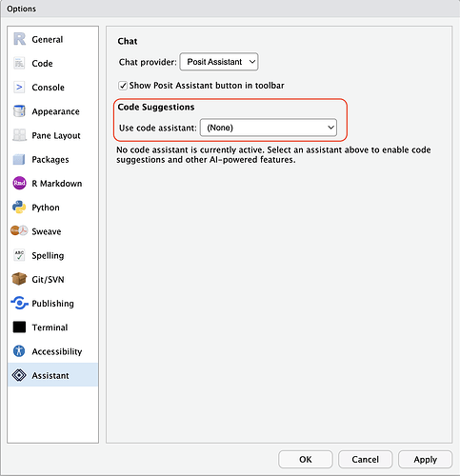Click the Sweave PDF icon
The width and height of the screenshot is (460, 476).
[x=19, y=230]
